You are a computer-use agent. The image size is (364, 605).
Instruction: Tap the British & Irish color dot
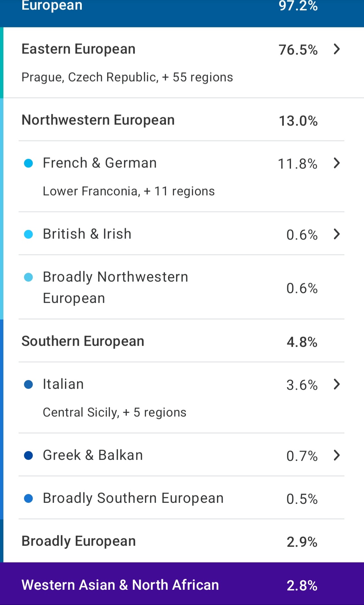pos(28,234)
